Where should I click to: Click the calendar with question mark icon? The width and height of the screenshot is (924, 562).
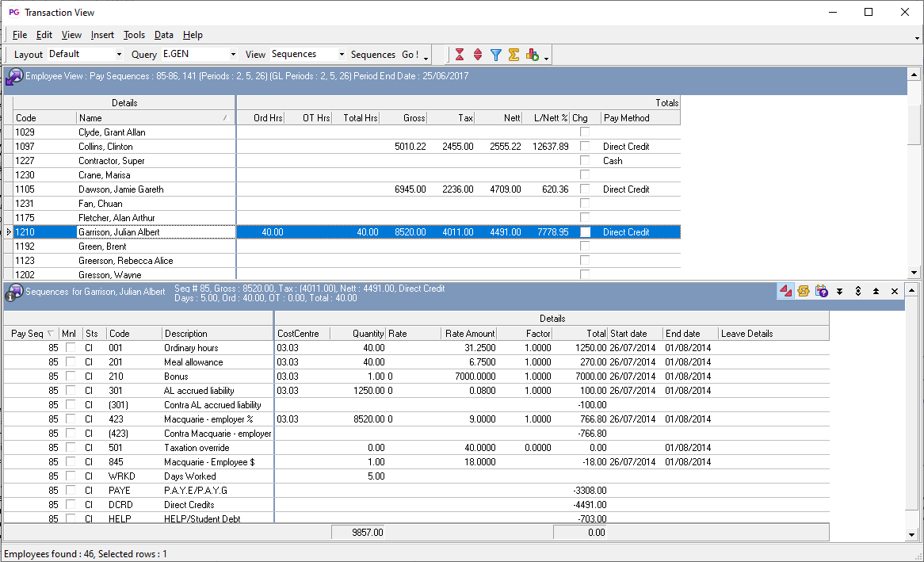[822, 291]
